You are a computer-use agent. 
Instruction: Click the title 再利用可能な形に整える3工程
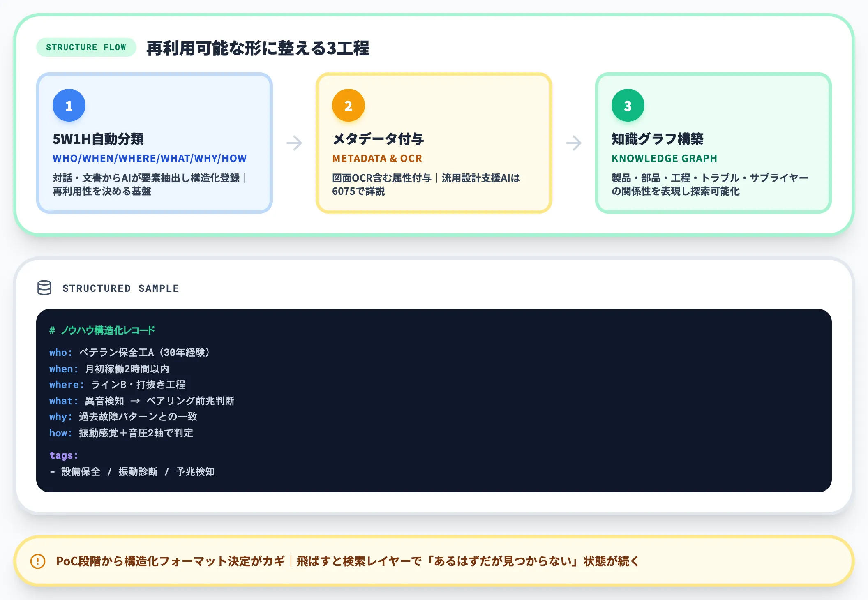(x=258, y=48)
